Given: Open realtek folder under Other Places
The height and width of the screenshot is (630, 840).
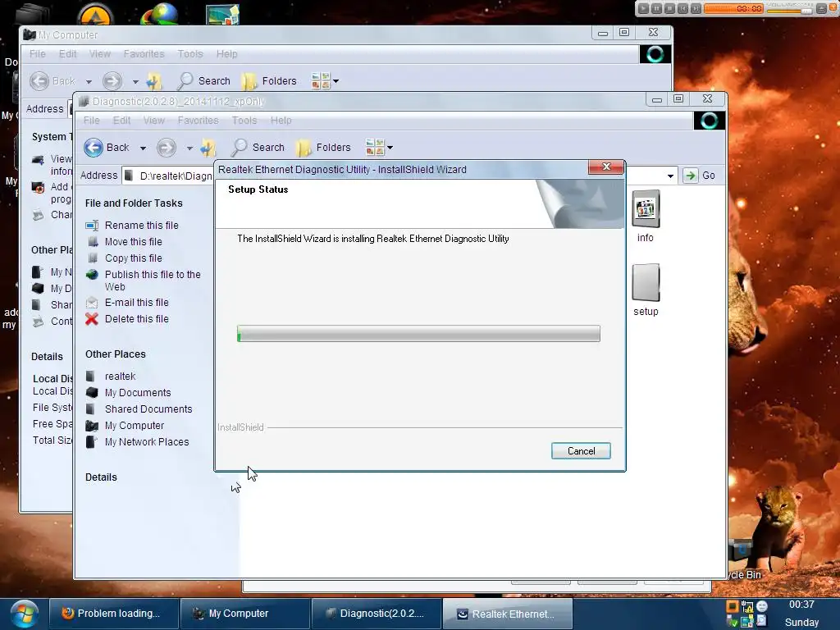Looking at the screenshot, I should [120, 377].
